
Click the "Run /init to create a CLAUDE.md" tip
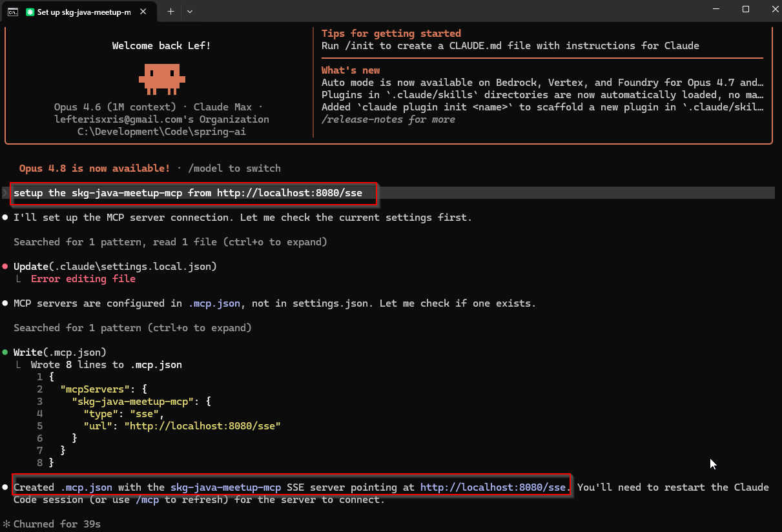510,46
